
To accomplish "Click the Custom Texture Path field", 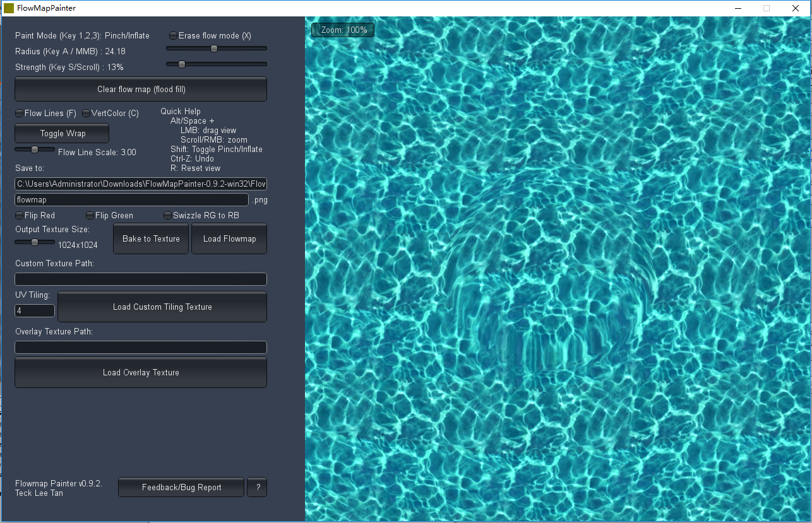I will [x=141, y=279].
